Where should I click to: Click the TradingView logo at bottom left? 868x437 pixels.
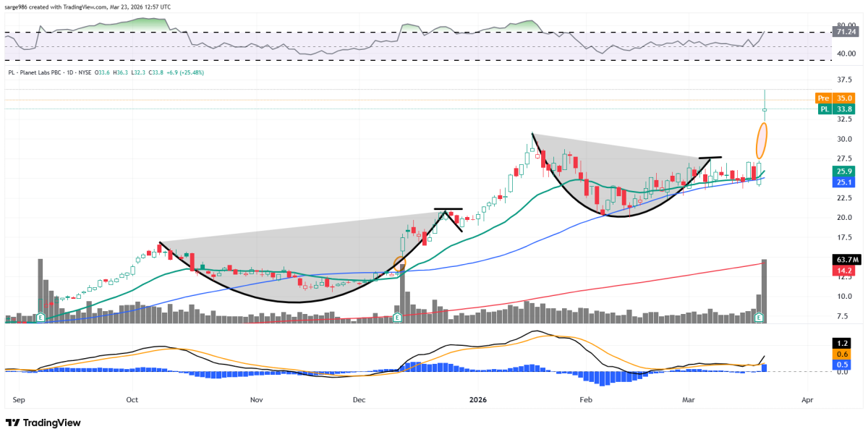(x=43, y=423)
